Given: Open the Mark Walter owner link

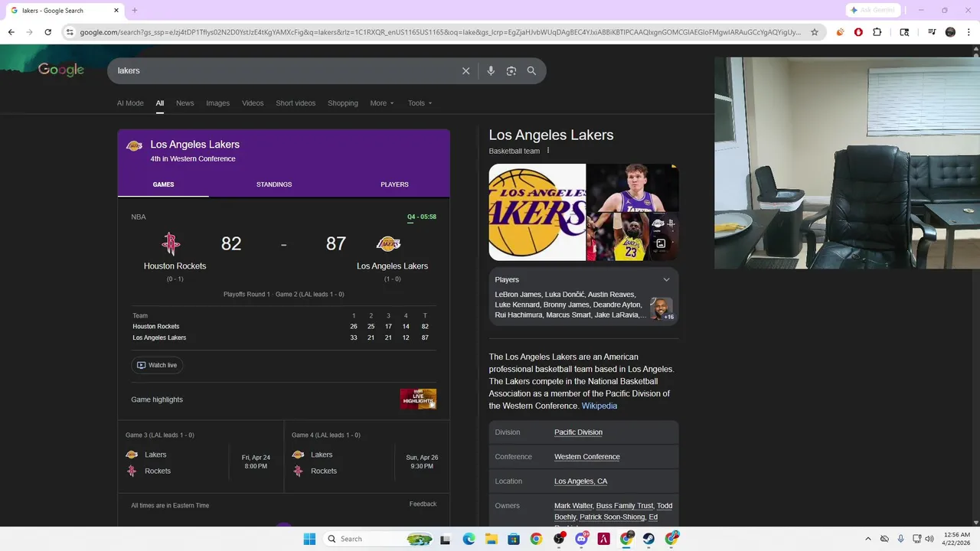Looking at the screenshot, I should click(573, 506).
